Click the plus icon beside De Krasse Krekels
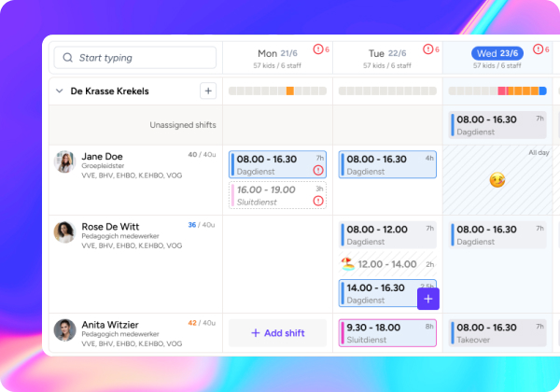Screen dimensions: 560x392 pyautogui.click(x=207, y=91)
